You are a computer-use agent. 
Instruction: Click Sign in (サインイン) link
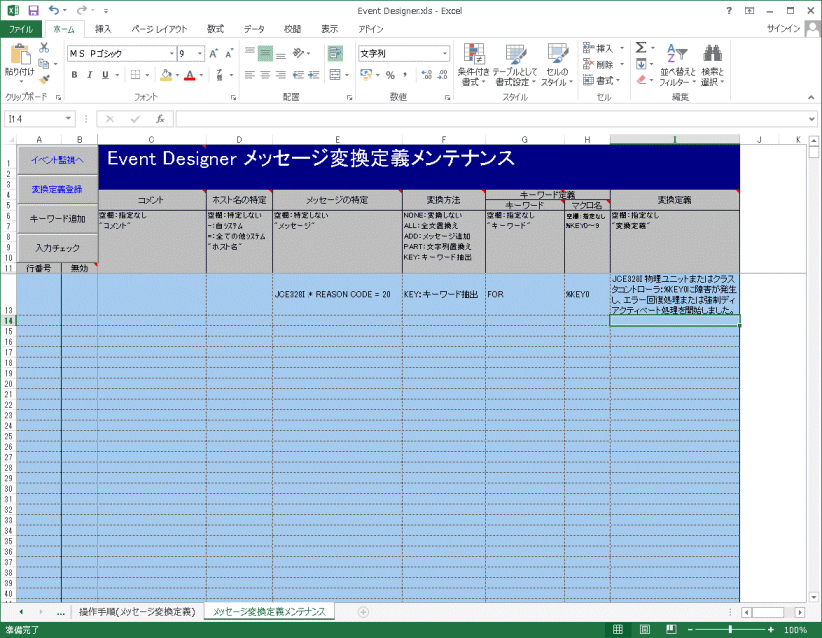pos(783,29)
